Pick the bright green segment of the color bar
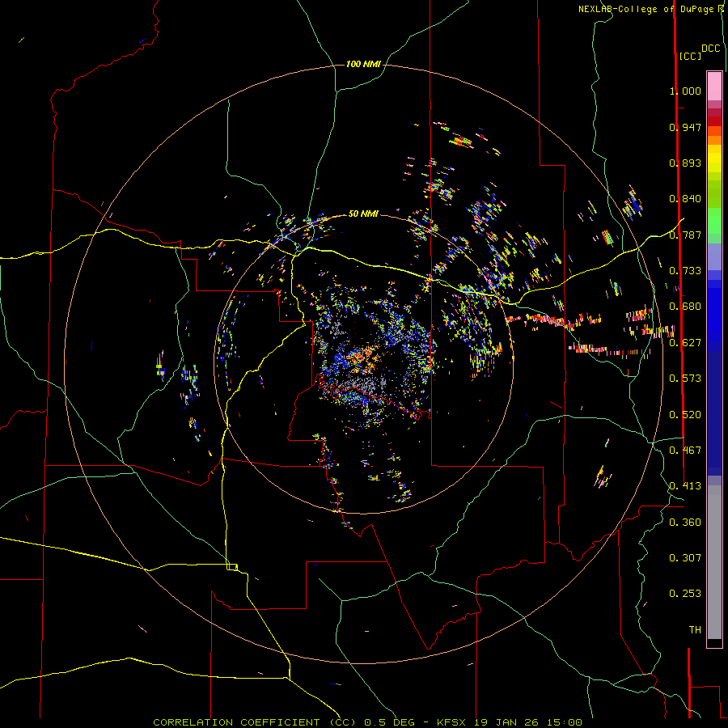Screen dimensions: 728x728 click(714, 221)
